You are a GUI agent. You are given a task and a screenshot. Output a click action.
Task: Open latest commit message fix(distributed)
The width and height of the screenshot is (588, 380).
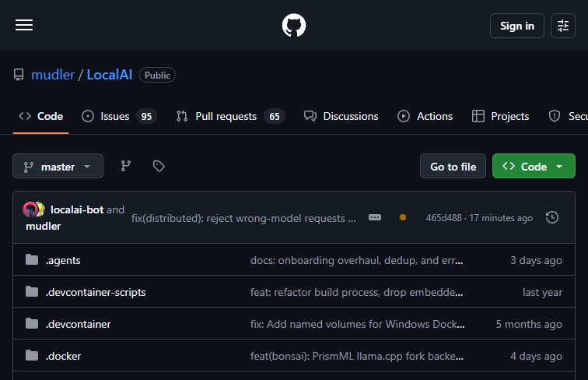pyautogui.click(x=243, y=218)
